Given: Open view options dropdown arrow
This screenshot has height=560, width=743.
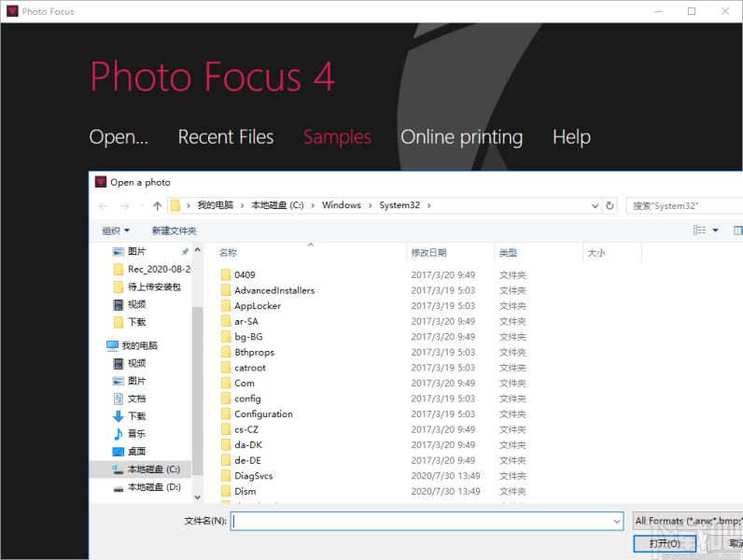Looking at the screenshot, I should (716, 231).
